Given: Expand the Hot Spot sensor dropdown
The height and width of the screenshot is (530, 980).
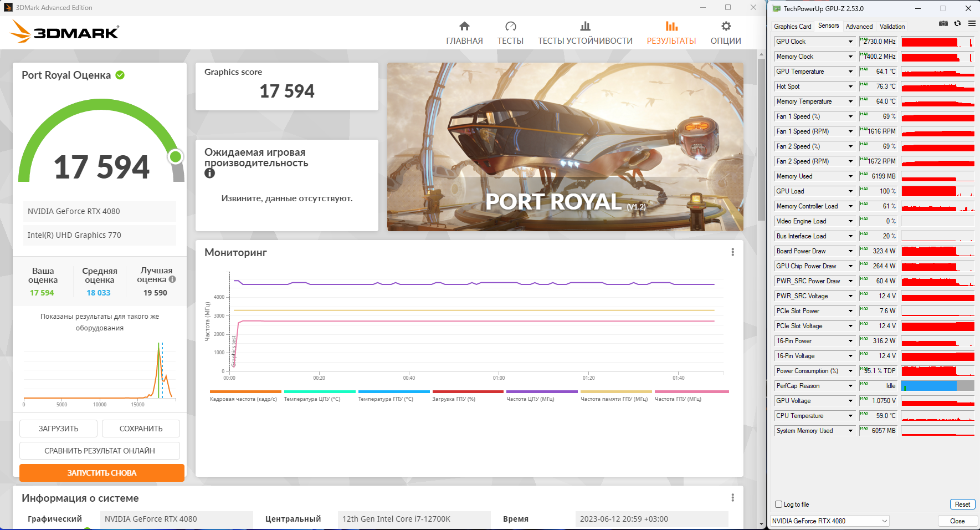Looking at the screenshot, I should pos(850,86).
